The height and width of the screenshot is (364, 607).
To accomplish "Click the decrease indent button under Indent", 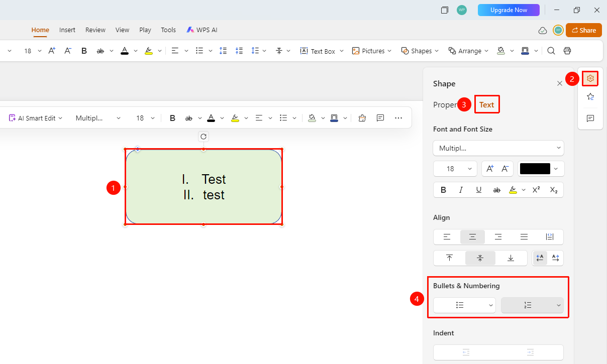I will 466,352.
